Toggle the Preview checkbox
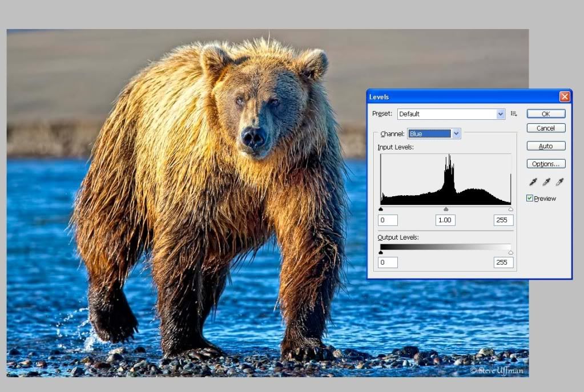The height and width of the screenshot is (392, 584). click(x=530, y=199)
